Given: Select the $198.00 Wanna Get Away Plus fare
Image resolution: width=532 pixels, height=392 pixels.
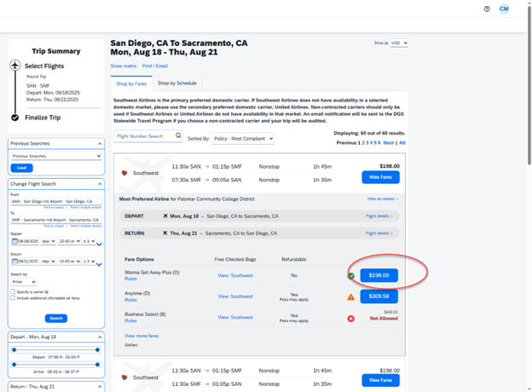Looking at the screenshot, I should tap(379, 275).
